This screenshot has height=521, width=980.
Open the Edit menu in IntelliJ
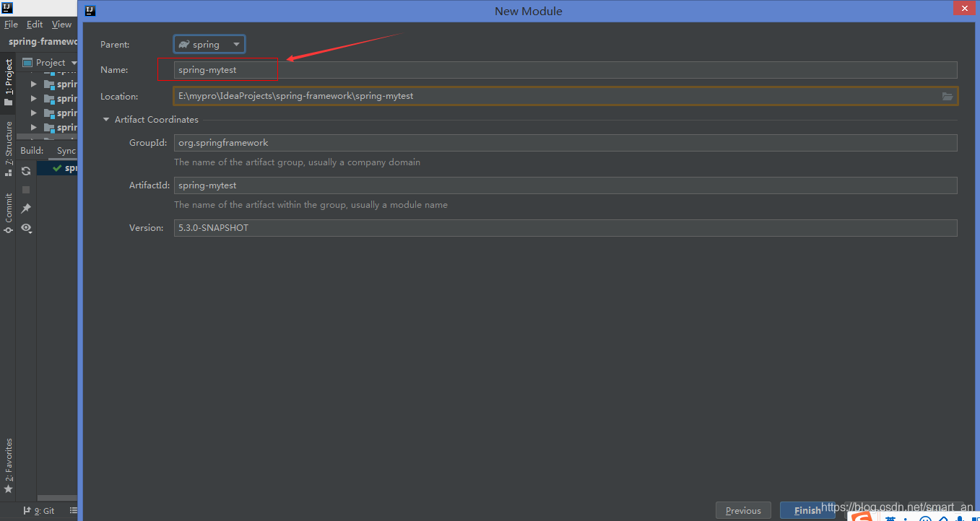pos(35,24)
